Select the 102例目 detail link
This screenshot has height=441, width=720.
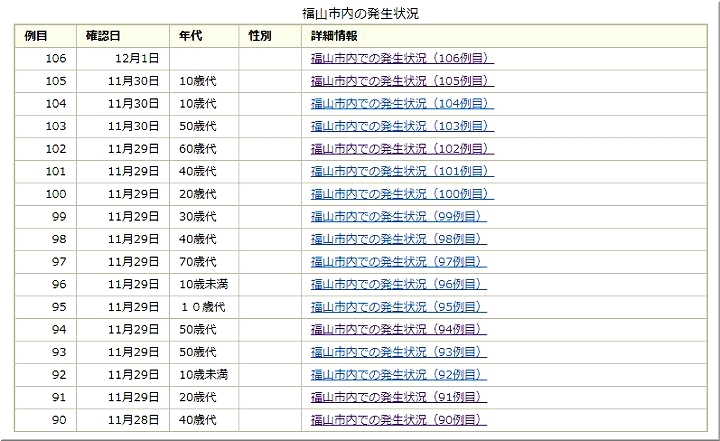pyautogui.click(x=402, y=148)
